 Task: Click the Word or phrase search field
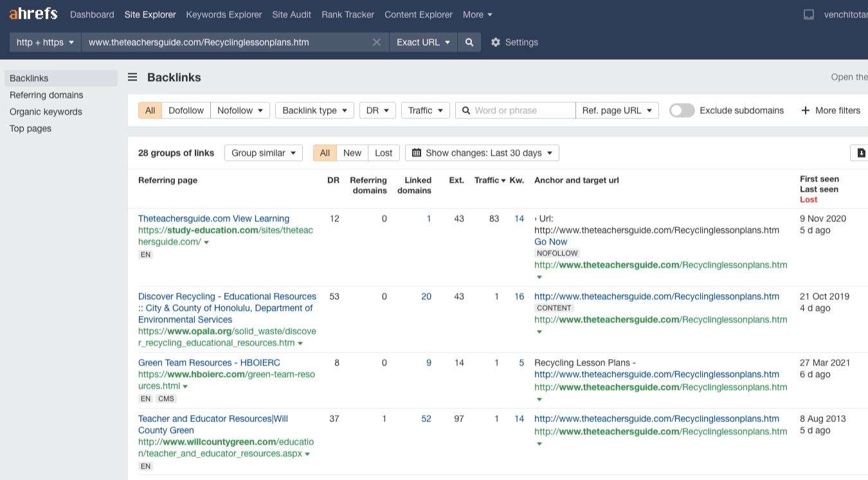(516, 111)
